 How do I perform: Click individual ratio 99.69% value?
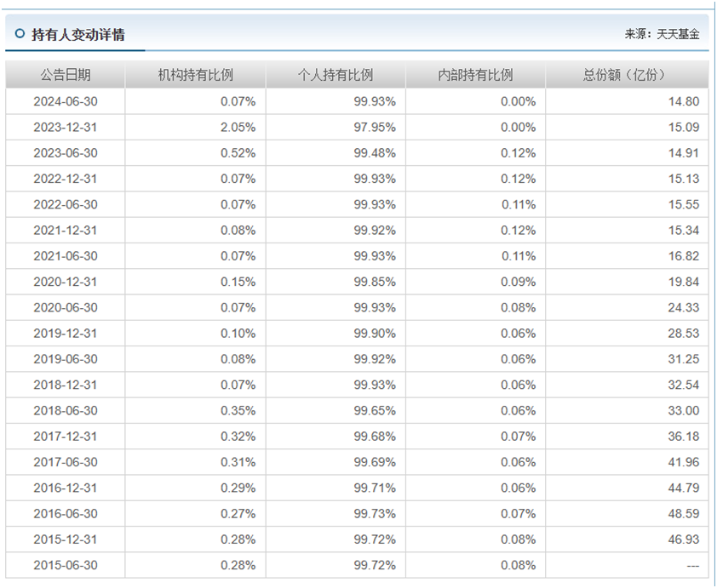coord(375,462)
